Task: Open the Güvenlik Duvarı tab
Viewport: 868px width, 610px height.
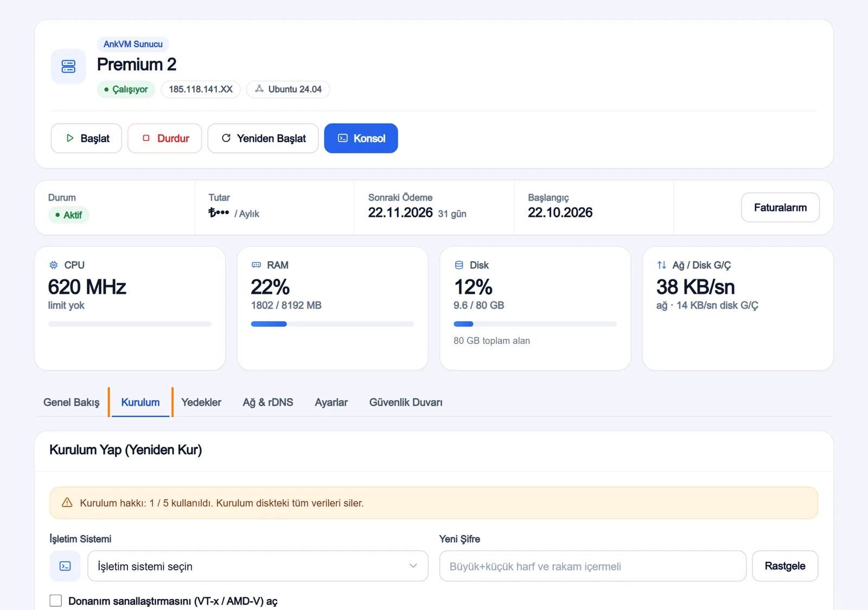Action: click(406, 402)
